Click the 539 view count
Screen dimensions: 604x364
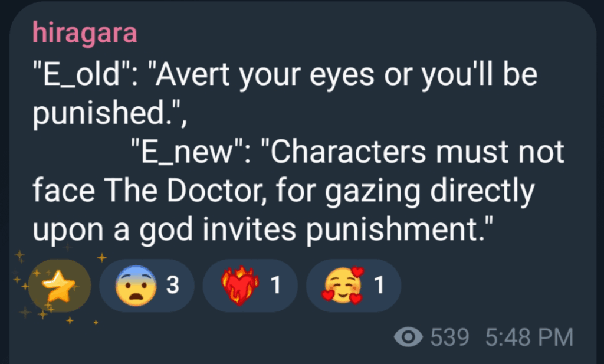[449, 338]
